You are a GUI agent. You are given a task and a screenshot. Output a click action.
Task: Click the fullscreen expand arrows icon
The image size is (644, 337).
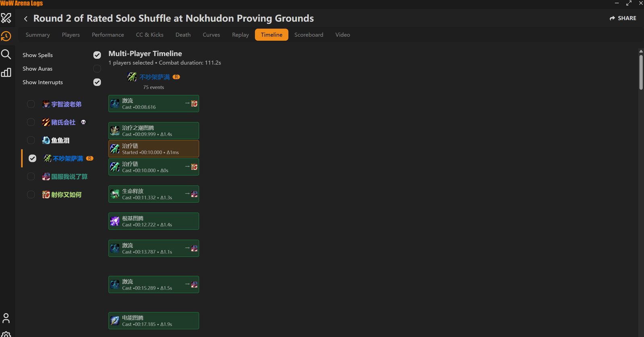point(629,3)
